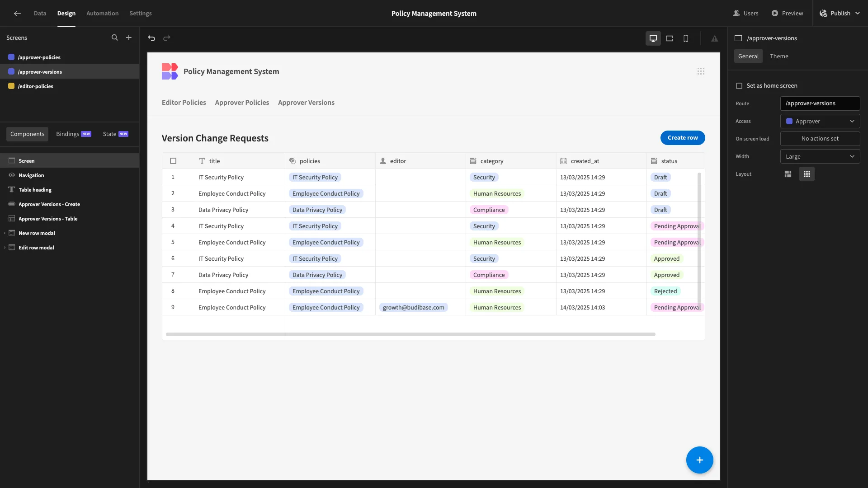This screenshot has height=488, width=868.
Task: Open the Settings tab
Action: (141, 14)
